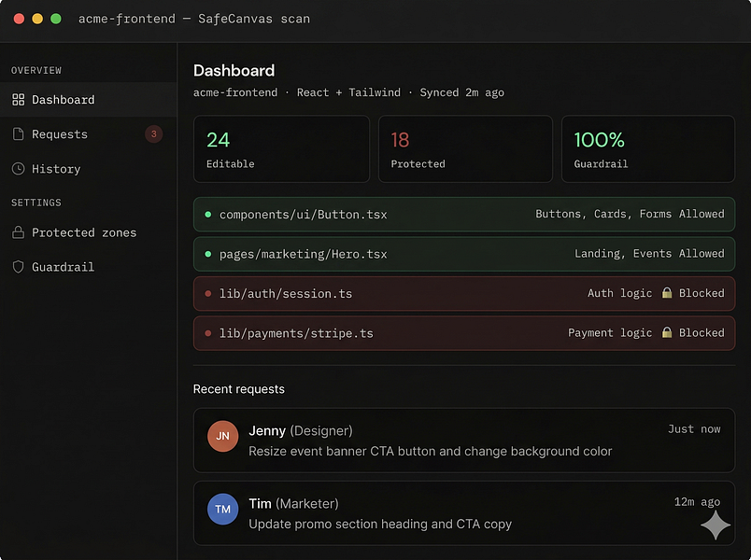Click the Requests document icon
This screenshot has width=751, height=560.
[x=18, y=134]
